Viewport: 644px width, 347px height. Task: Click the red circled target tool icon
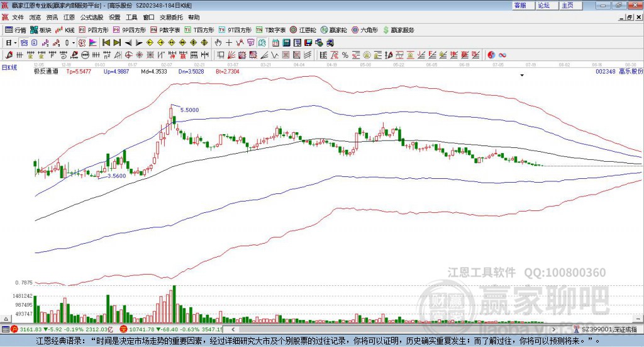coord(128,55)
